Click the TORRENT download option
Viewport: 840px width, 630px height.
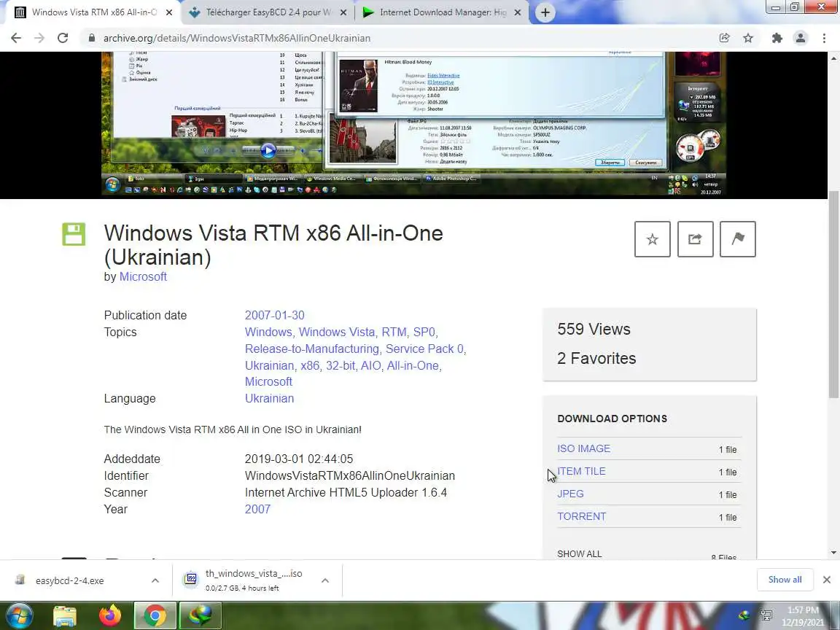coord(582,516)
